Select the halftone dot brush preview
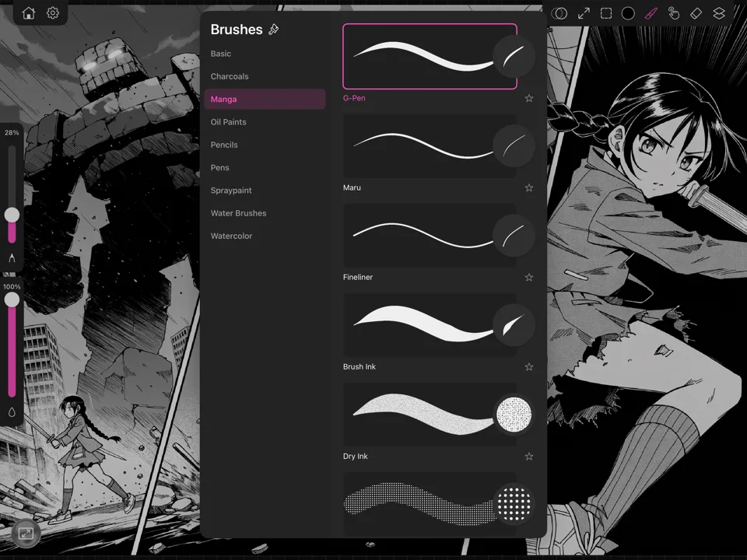Image resolution: width=747 pixels, height=560 pixels. click(x=430, y=504)
